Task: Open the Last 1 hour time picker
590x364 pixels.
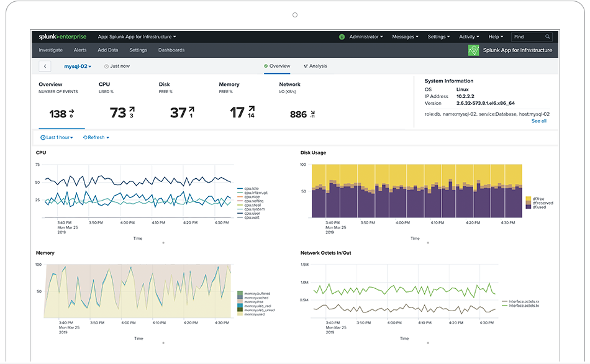Action: 58,137
